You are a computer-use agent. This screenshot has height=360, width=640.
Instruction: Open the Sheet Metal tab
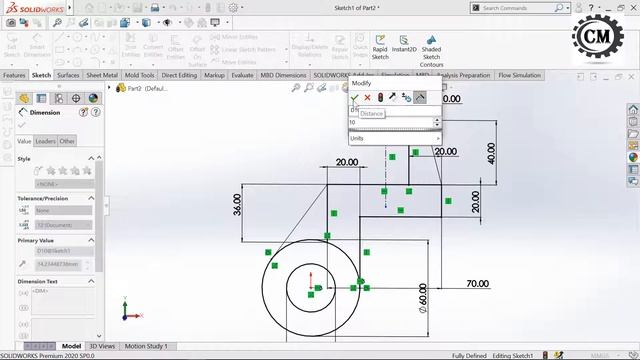102,75
